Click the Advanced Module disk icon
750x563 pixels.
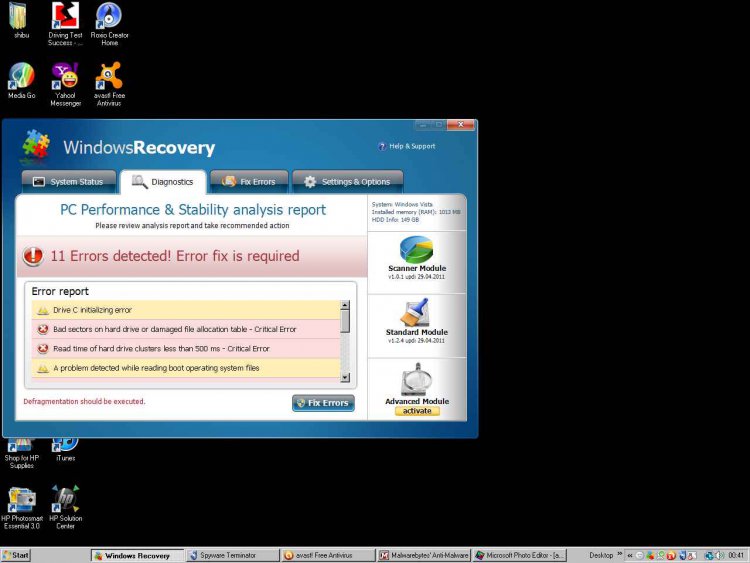pos(417,379)
